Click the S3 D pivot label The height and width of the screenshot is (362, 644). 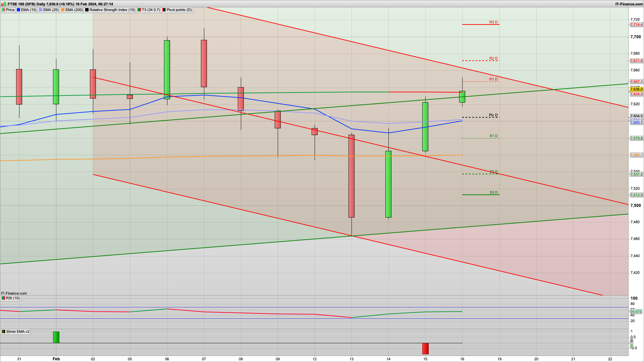coord(493,192)
